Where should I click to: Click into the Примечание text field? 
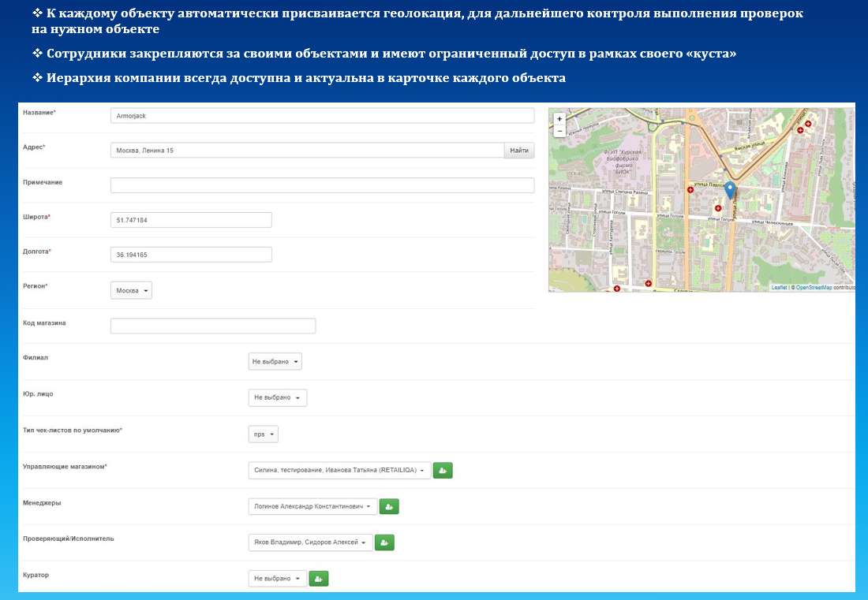click(x=322, y=185)
